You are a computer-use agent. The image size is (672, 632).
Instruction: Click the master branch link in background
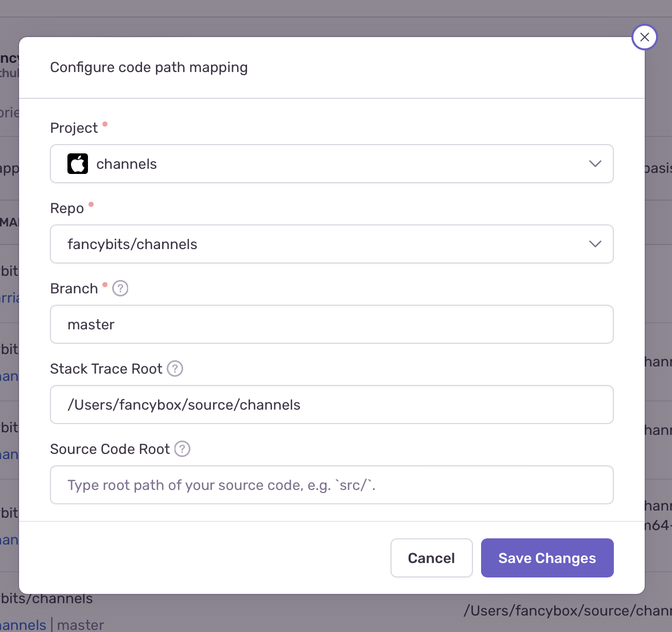pyautogui.click(x=80, y=624)
